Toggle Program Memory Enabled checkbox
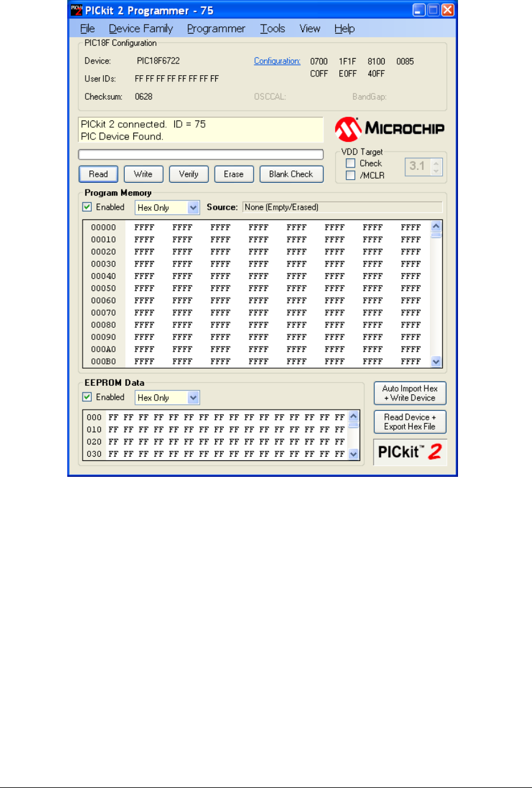Screen dimensions: 532x788 click(x=87, y=207)
